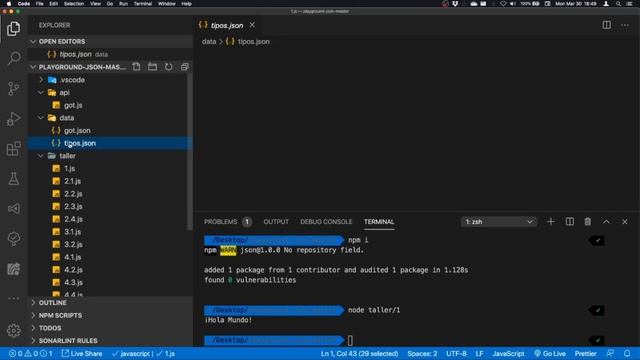Switch to the Problems tab
This screenshot has width=640, height=360.
click(221, 222)
